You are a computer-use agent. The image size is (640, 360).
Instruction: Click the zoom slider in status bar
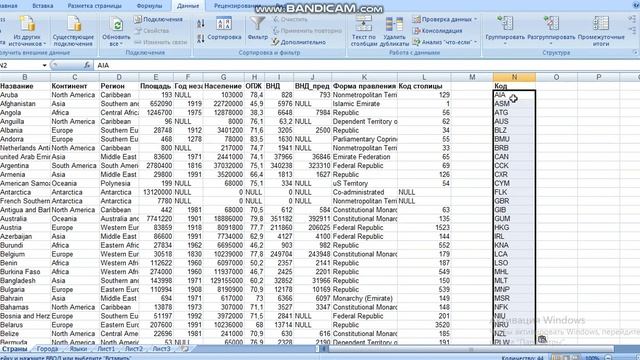pos(624,358)
